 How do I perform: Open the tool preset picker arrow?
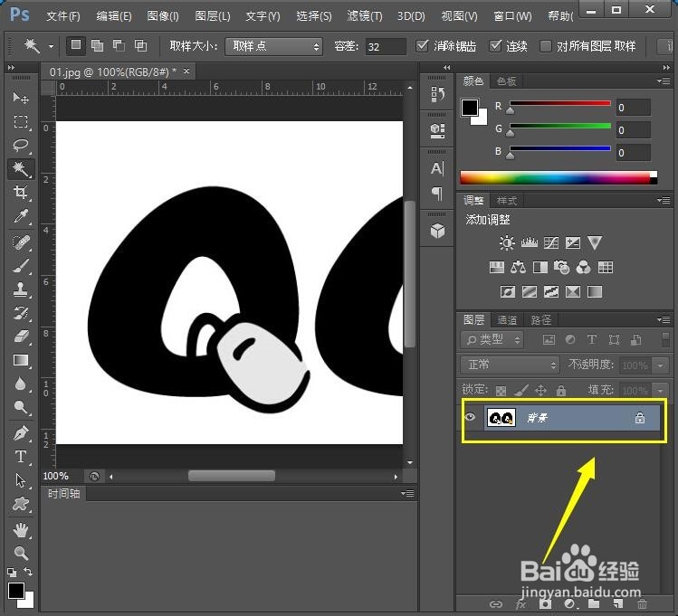point(51,46)
